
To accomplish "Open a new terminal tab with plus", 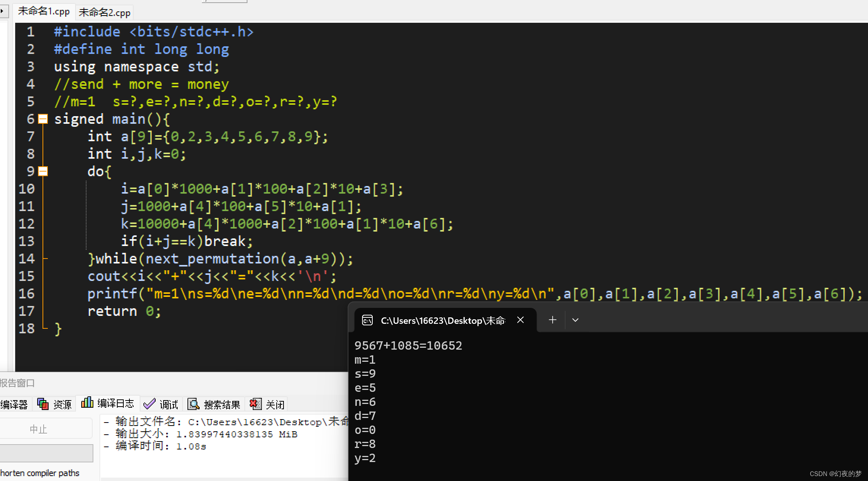I will [x=553, y=320].
